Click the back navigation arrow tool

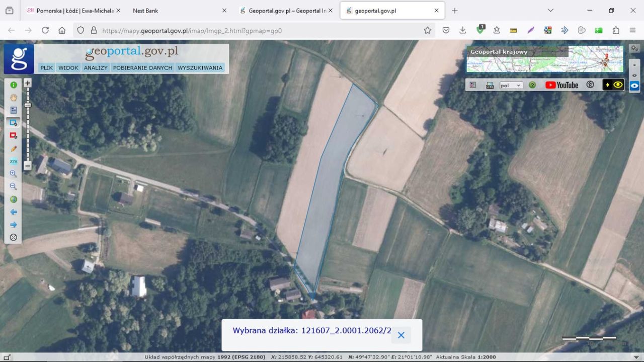(14, 212)
